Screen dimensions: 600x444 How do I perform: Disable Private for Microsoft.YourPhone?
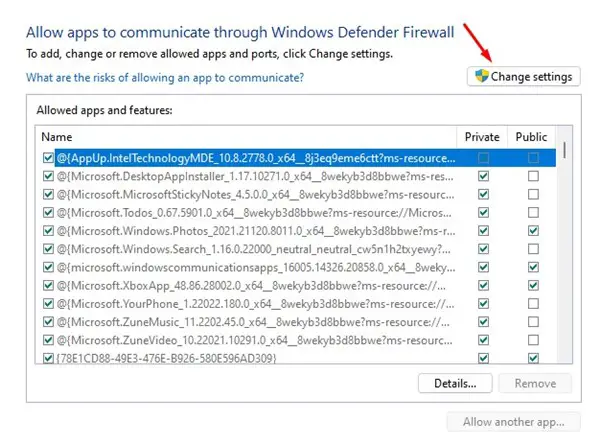pos(484,304)
